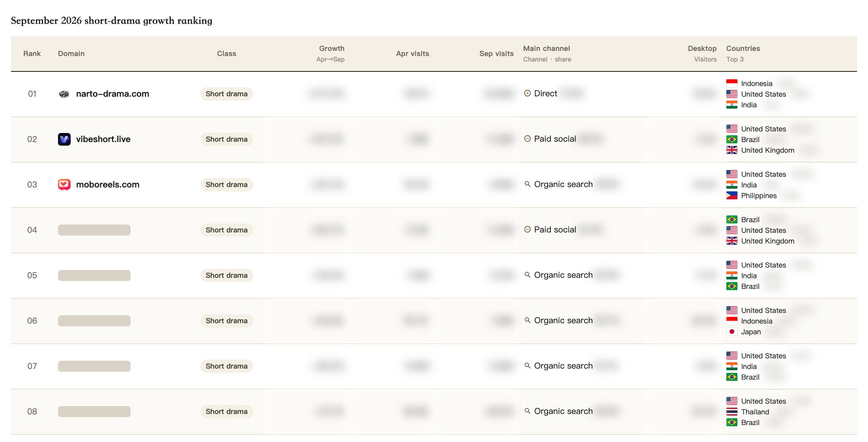868x442 pixels.
Task: Click the Brazil flag in row 08
Action: (x=732, y=422)
